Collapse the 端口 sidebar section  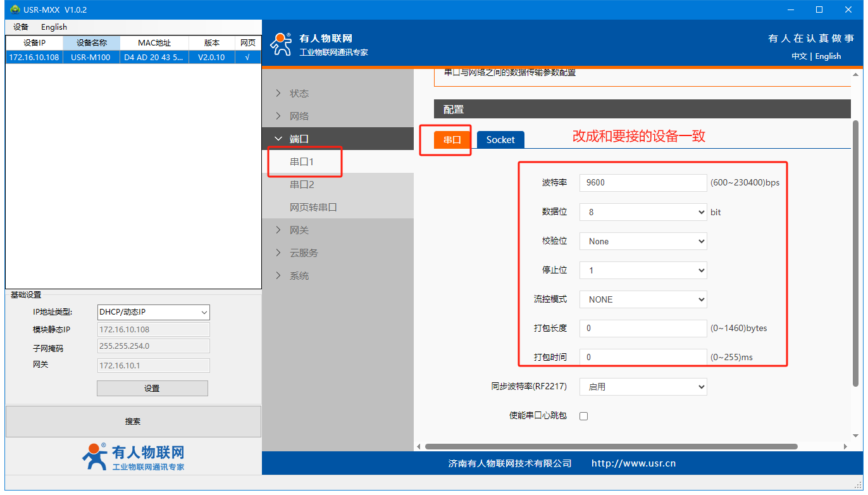pos(299,139)
